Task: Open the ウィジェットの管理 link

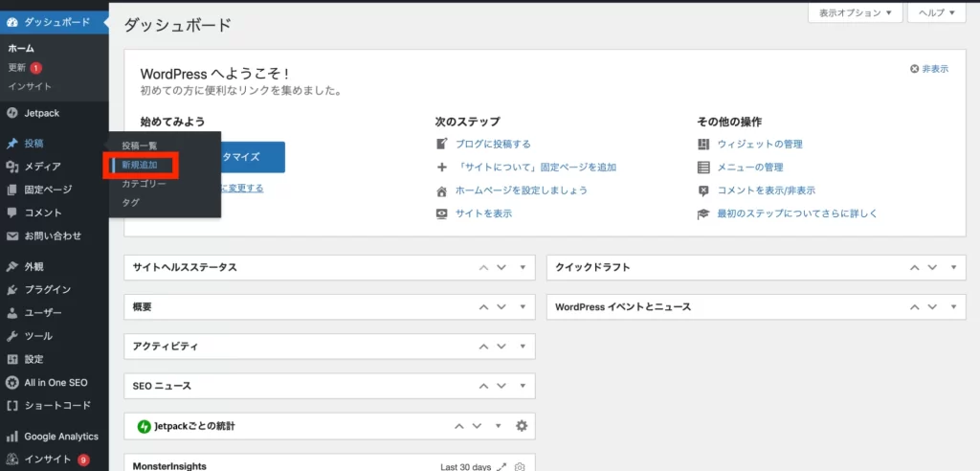Action: pos(760,145)
